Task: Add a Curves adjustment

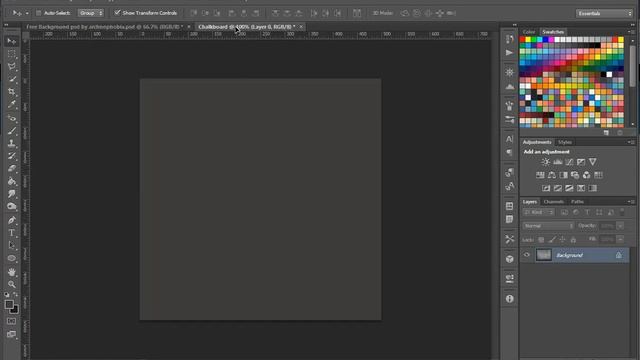Action: 569,162
